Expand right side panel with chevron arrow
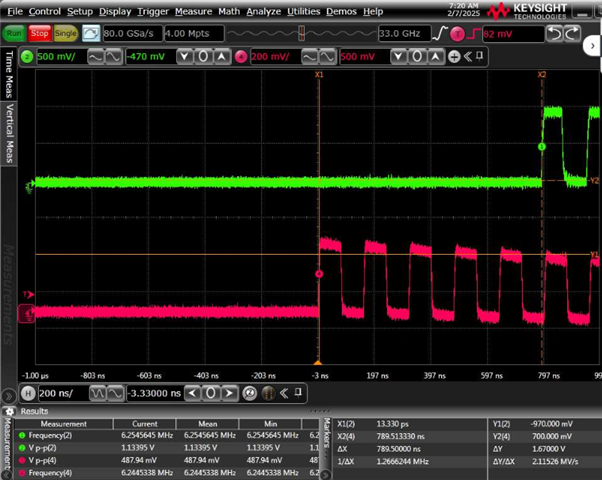 [592, 46]
